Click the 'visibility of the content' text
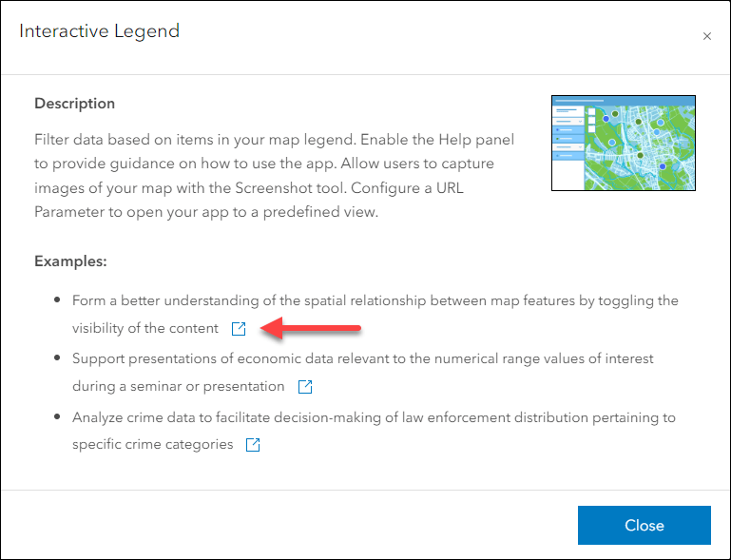The height and width of the screenshot is (560, 731). click(145, 329)
